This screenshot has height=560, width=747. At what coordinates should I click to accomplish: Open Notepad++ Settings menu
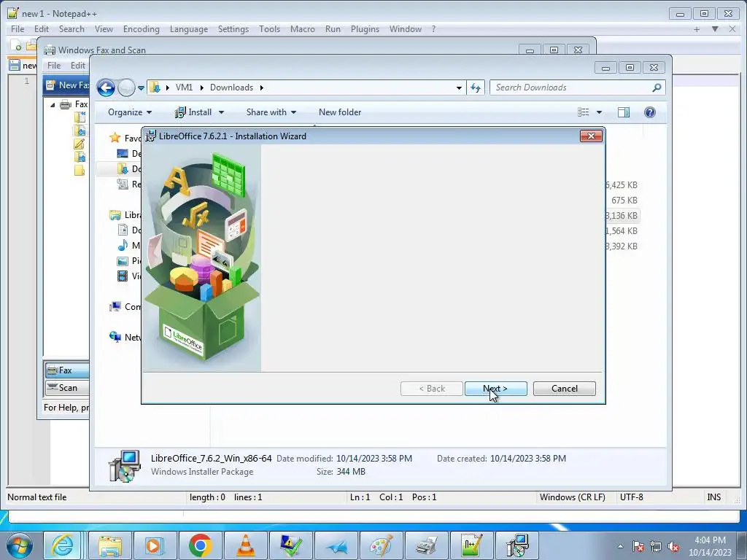(233, 29)
